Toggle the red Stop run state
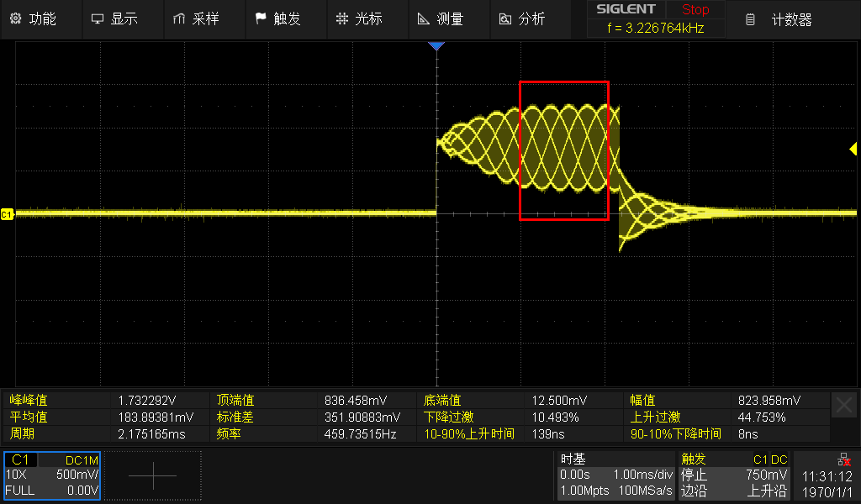 pos(695,10)
